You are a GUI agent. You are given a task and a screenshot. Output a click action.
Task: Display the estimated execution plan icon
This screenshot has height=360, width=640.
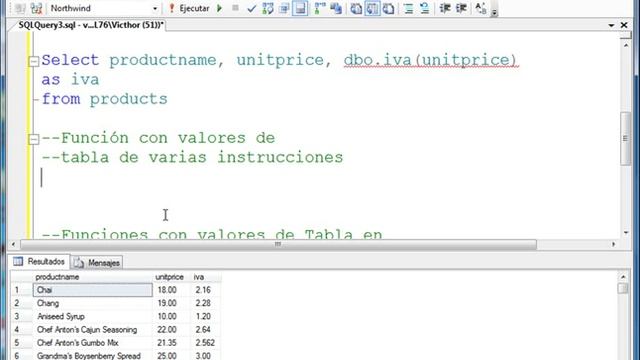point(268,8)
